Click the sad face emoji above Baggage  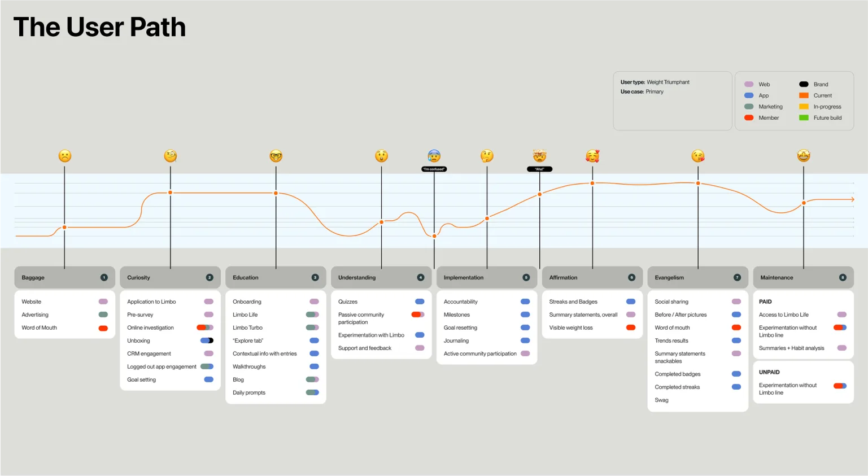pyautogui.click(x=65, y=156)
